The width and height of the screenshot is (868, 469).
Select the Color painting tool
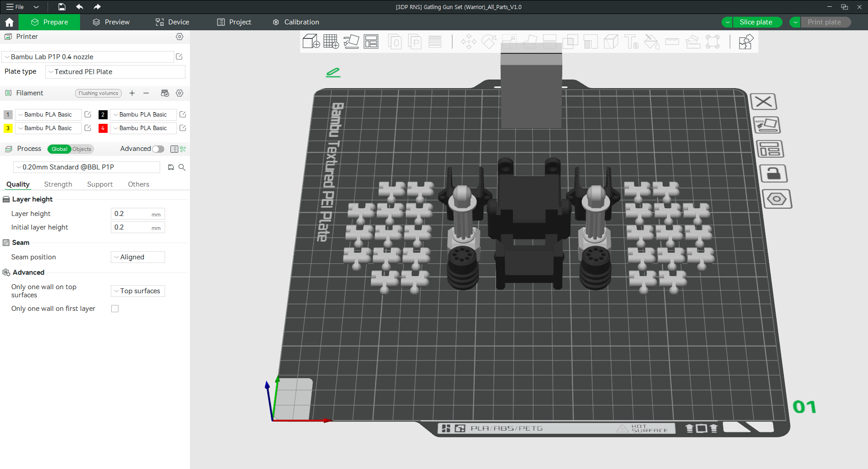coord(651,42)
